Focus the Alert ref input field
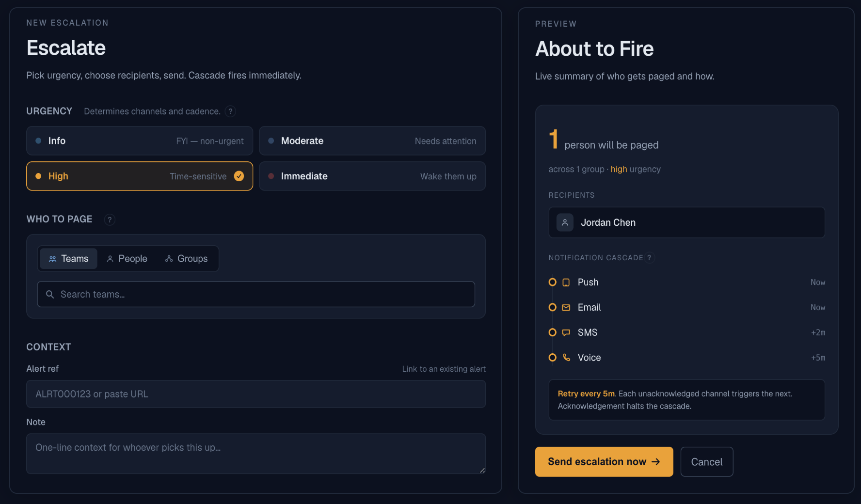Screen dimensions: 861x504 click(x=256, y=394)
